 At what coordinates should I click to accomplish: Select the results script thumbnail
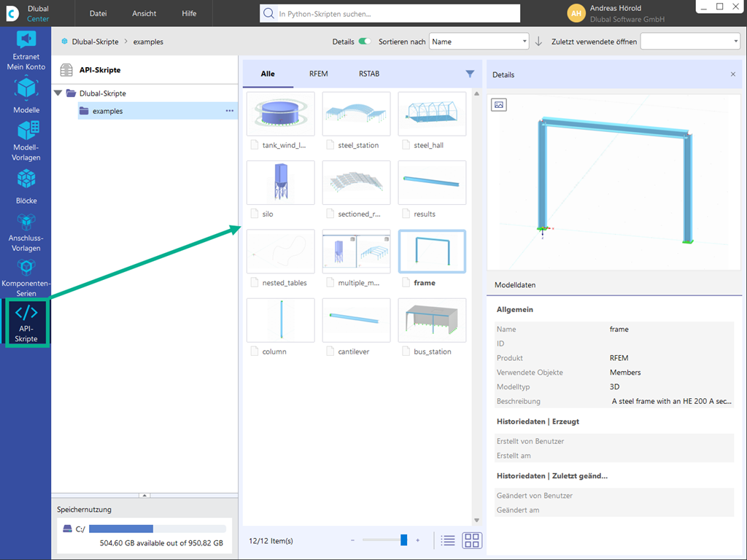pos(432,182)
